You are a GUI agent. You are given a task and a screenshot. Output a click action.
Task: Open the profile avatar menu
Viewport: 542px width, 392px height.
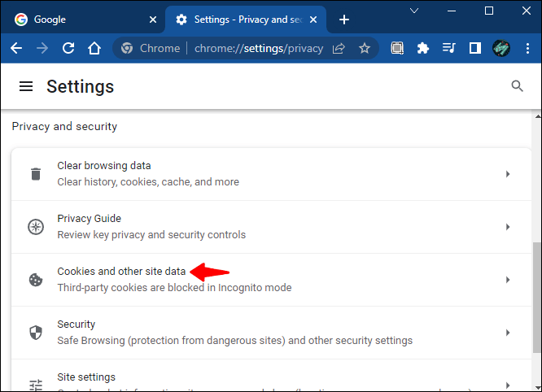[x=501, y=48]
